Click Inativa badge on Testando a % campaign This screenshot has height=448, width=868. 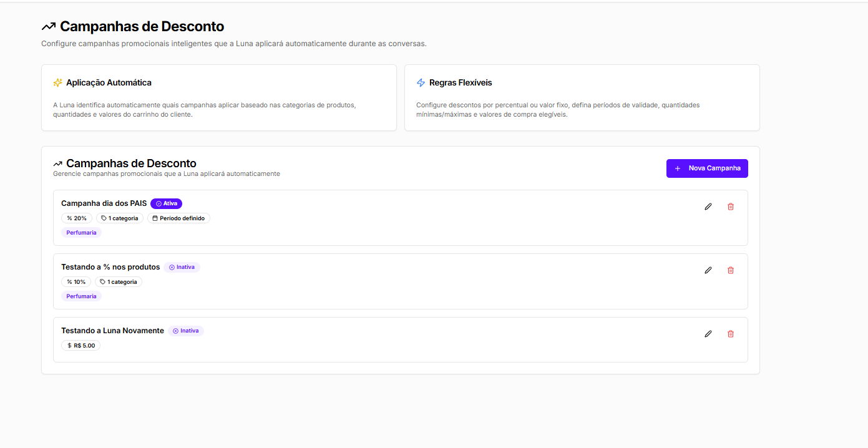pos(182,267)
